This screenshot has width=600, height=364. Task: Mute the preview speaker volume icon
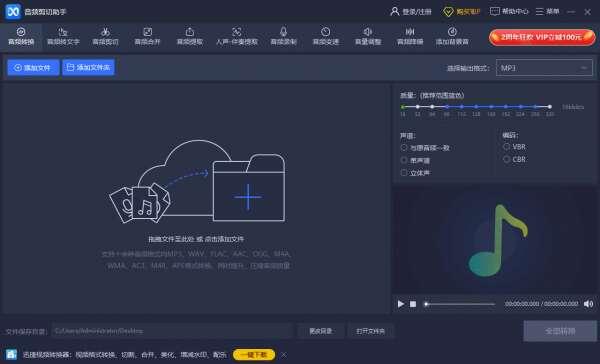click(x=588, y=304)
